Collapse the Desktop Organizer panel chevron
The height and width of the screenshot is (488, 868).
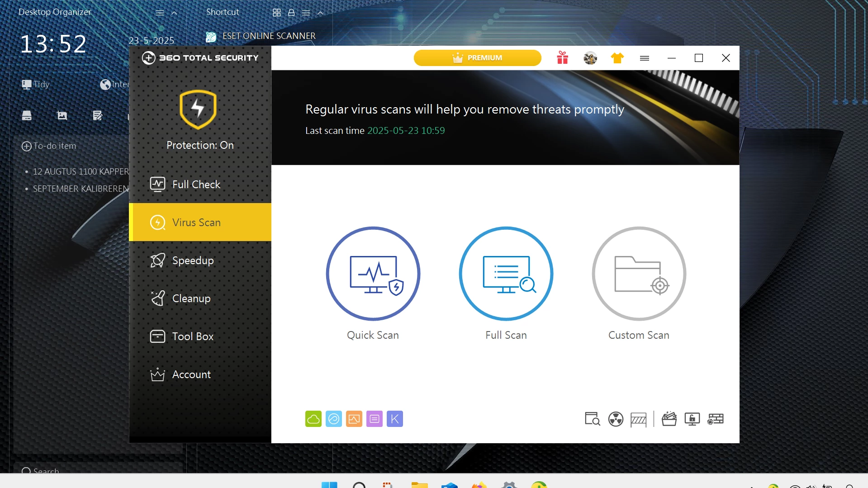click(x=174, y=13)
